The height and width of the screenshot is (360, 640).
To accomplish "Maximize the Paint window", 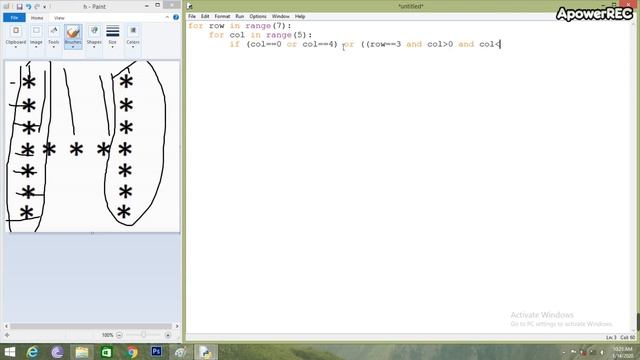I will coord(158,5).
